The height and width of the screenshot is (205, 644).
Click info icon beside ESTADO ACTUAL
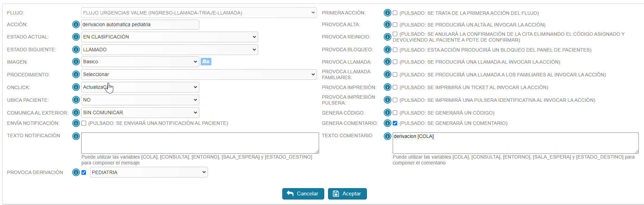[76, 37]
